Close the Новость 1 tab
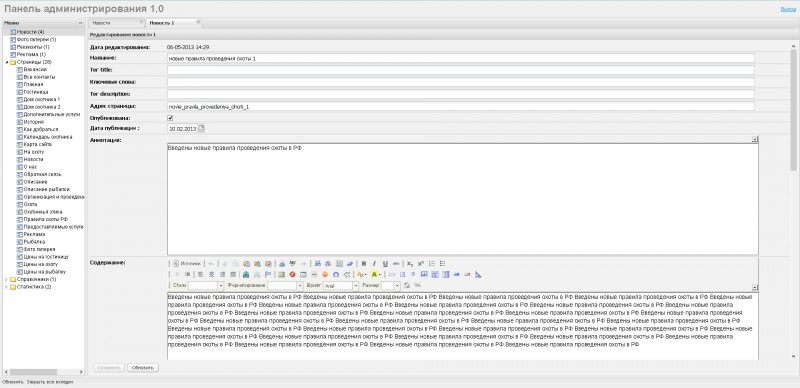 [198, 22]
